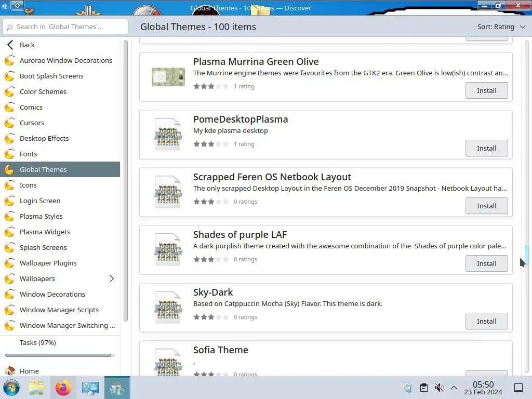The height and width of the screenshot is (399, 532).
Task: Open the Scrapped Feren OS thumbnail
Action: (168, 192)
